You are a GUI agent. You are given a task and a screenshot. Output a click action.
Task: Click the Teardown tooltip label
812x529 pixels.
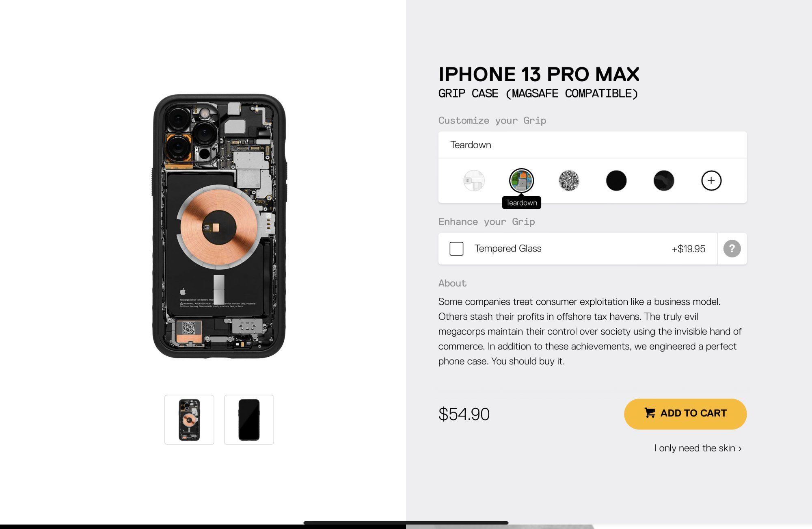coord(521,203)
